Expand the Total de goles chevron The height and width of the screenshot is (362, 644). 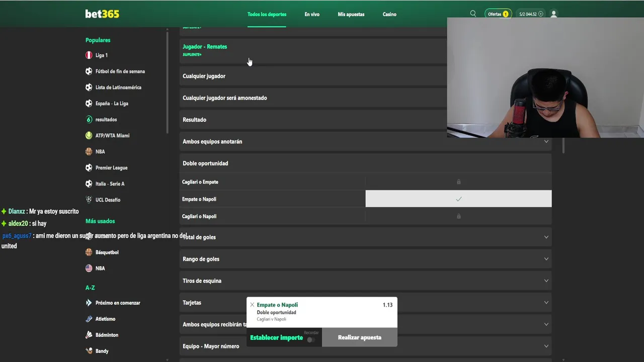click(546, 237)
